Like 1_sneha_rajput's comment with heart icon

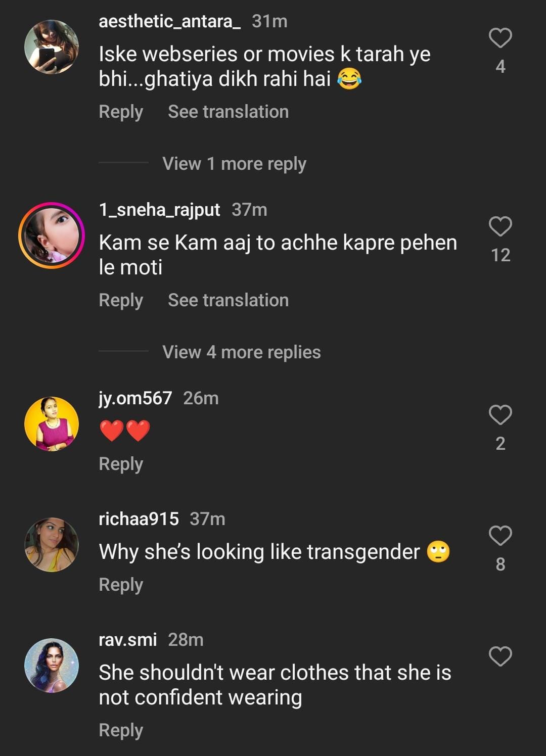point(500,226)
